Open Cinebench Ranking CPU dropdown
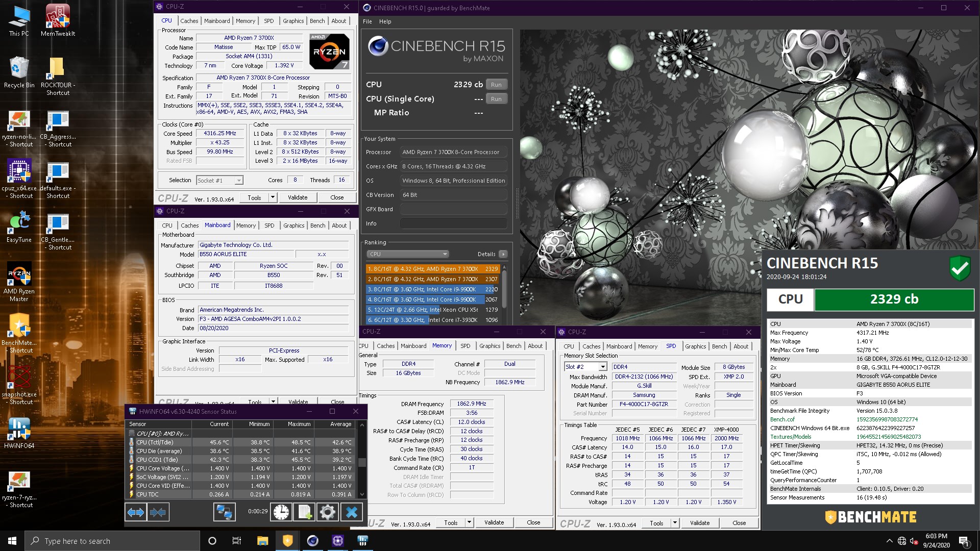This screenshot has height=551, width=980. click(x=407, y=254)
